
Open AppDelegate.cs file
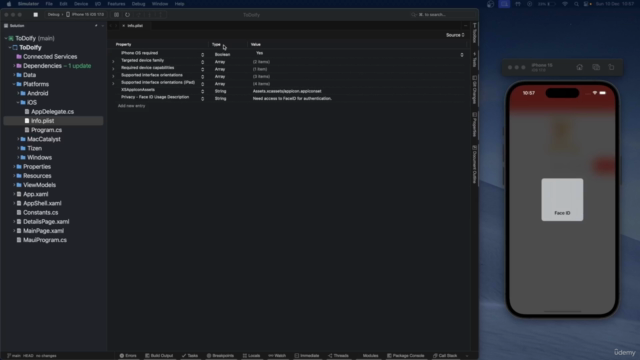(52, 112)
